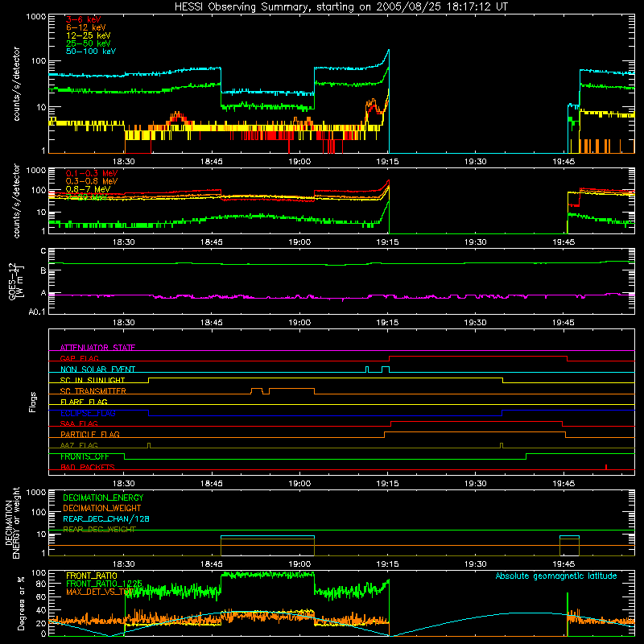Click the GAP_FLAG label
The width and height of the screenshot is (644, 644).
pyautogui.click(x=79, y=358)
